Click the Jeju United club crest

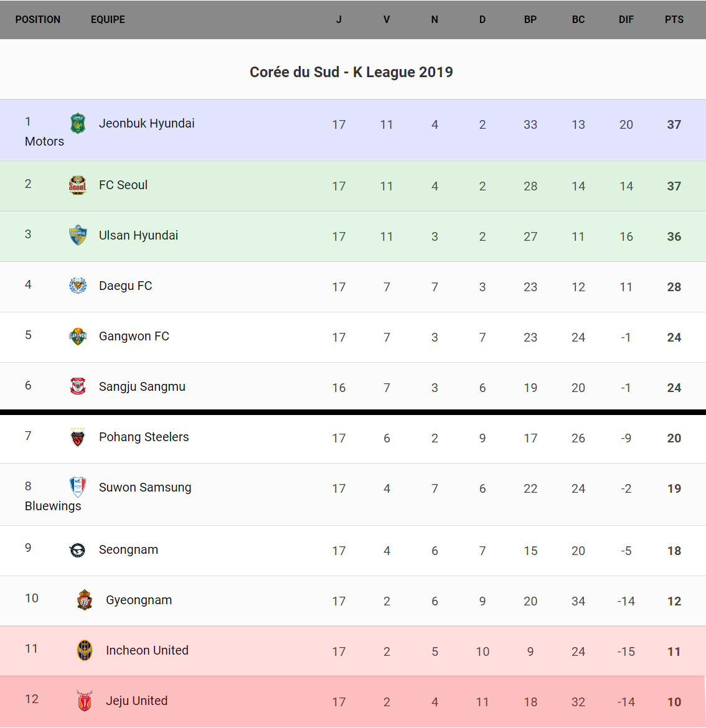point(85,701)
